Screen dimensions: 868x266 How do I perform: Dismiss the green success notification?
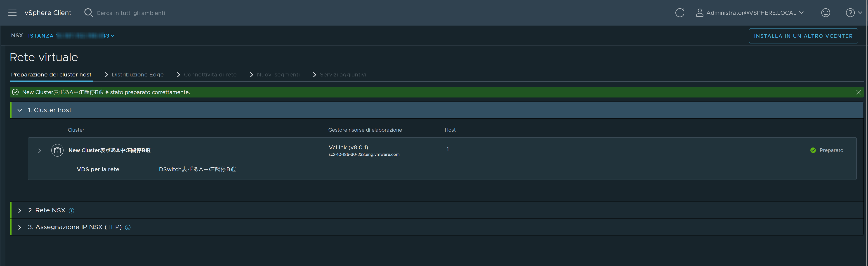tap(858, 92)
